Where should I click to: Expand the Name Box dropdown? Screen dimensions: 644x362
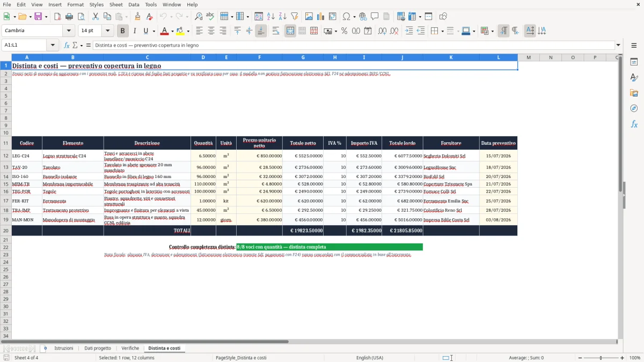pyautogui.click(x=53, y=46)
